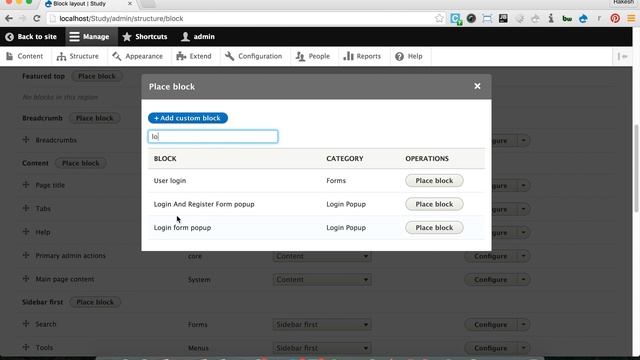
Task: Open Extend admin menu
Action: click(x=194, y=56)
